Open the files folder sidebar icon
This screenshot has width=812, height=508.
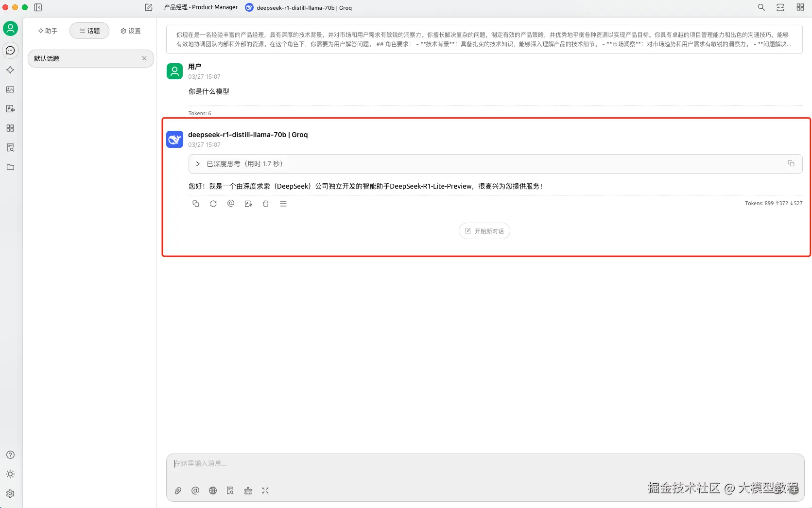coord(10,167)
